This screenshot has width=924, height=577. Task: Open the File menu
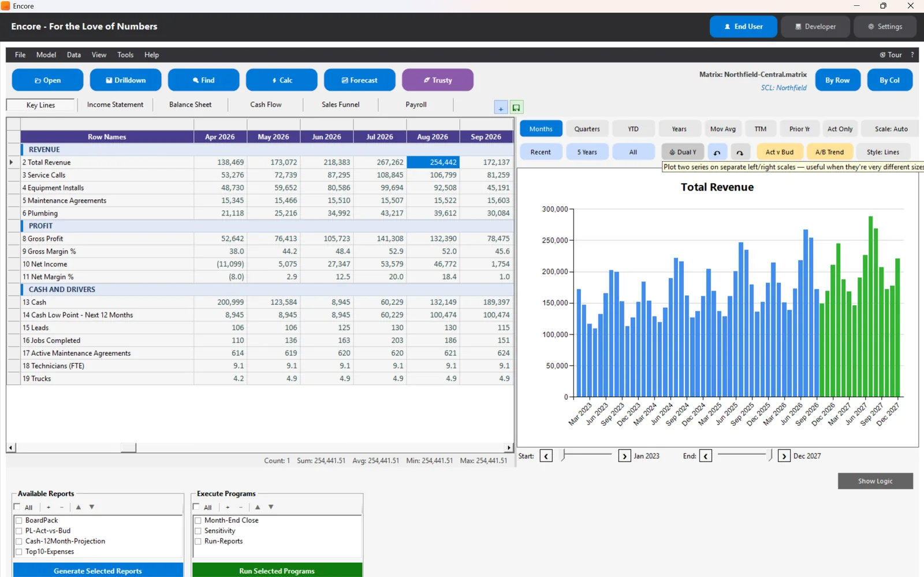(x=20, y=55)
